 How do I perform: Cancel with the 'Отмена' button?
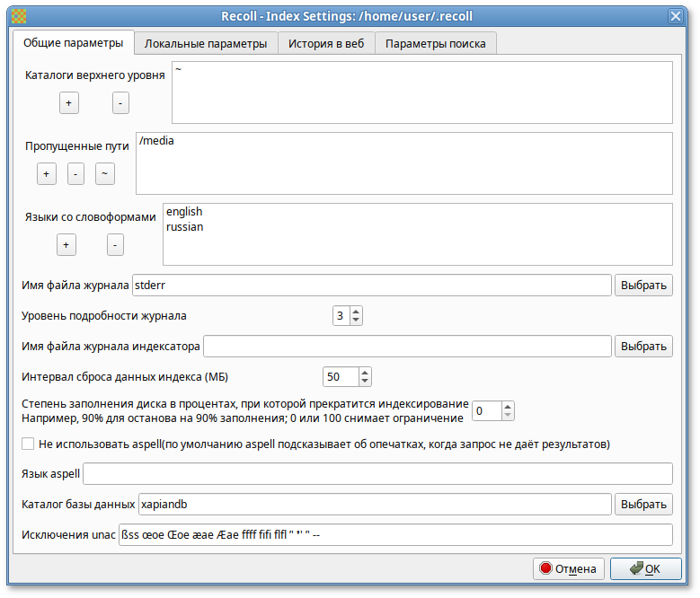568,568
